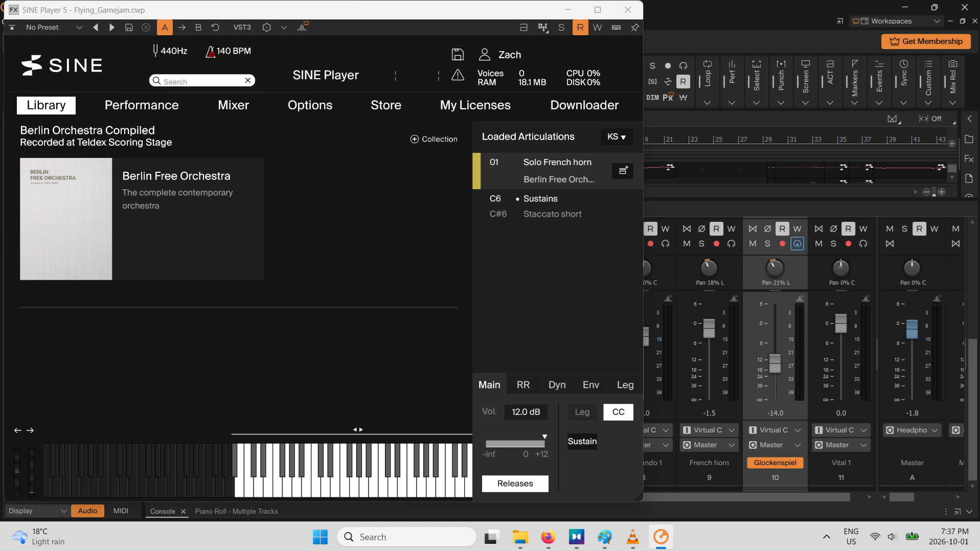The width and height of the screenshot is (980, 551).
Task: Click the Collection button
Action: [x=434, y=139]
